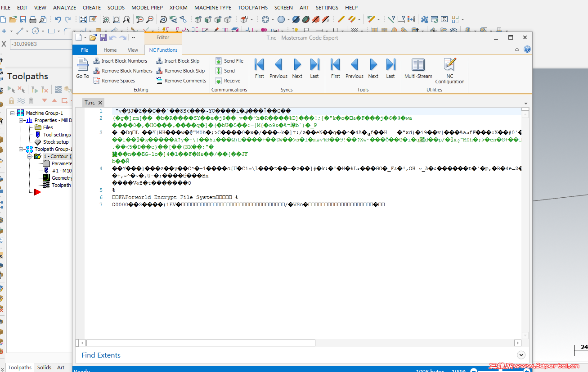588x372 pixels.
Task: Click Fit to screen icon in Mastercam toolbar
Action: [83, 19]
